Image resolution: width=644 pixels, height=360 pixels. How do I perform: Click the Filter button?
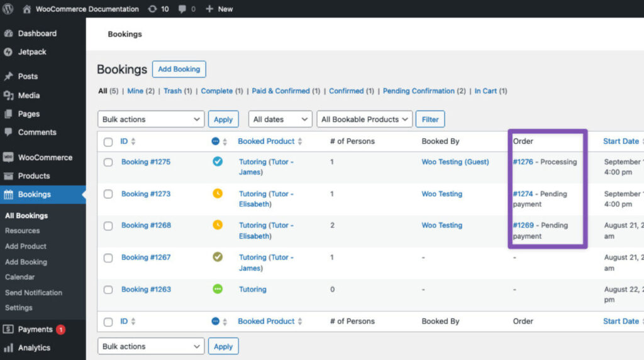point(430,119)
